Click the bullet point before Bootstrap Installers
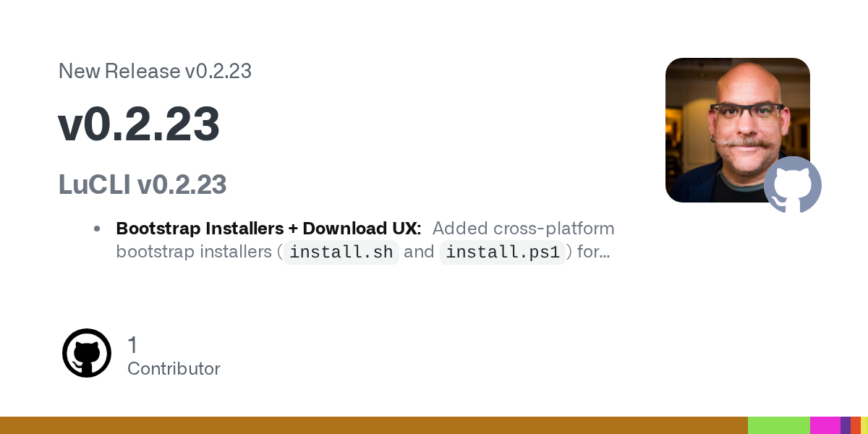The width and height of the screenshot is (868, 434). click(97, 229)
